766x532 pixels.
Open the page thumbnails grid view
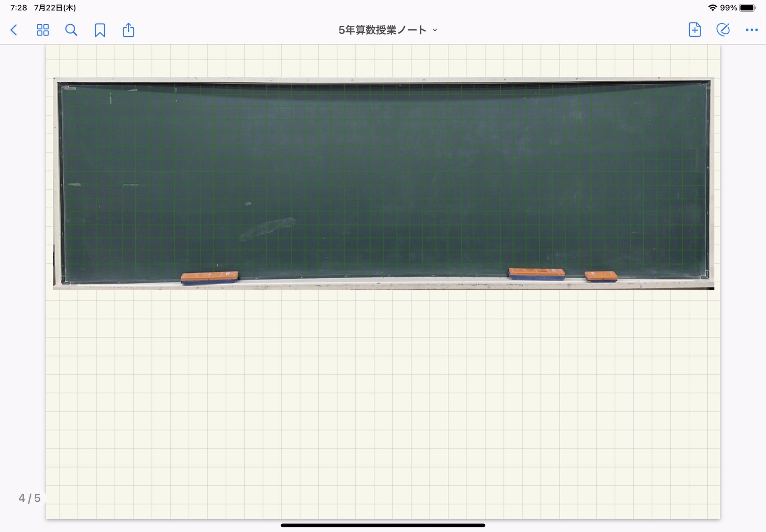[x=43, y=30]
